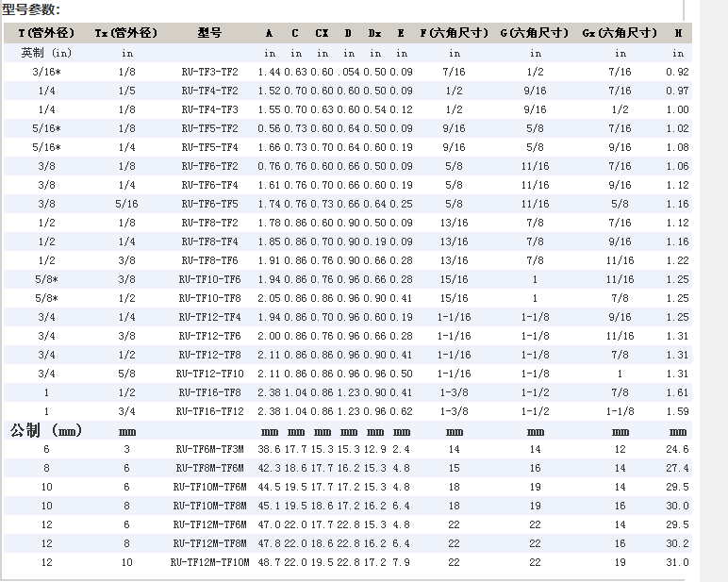
Task: Click model number RU-TF12M-TF8M
Action: (x=209, y=543)
